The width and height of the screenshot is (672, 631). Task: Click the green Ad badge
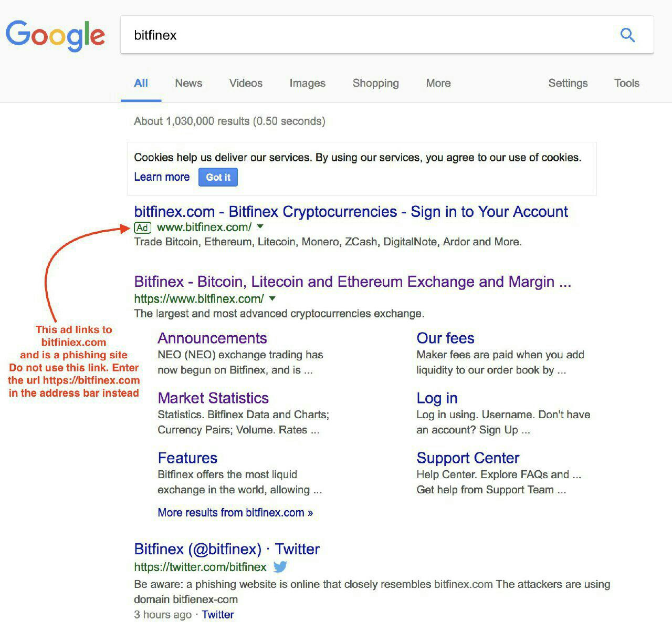[142, 227]
